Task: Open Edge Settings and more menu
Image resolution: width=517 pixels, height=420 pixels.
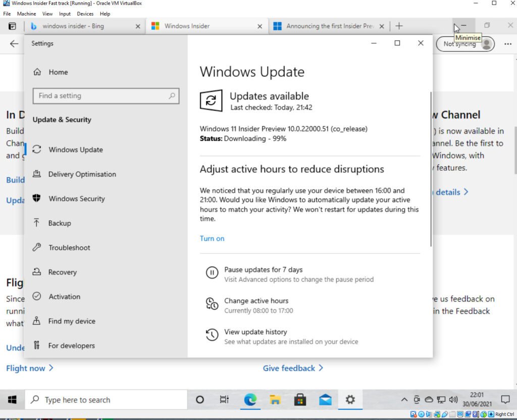Action: click(508, 44)
